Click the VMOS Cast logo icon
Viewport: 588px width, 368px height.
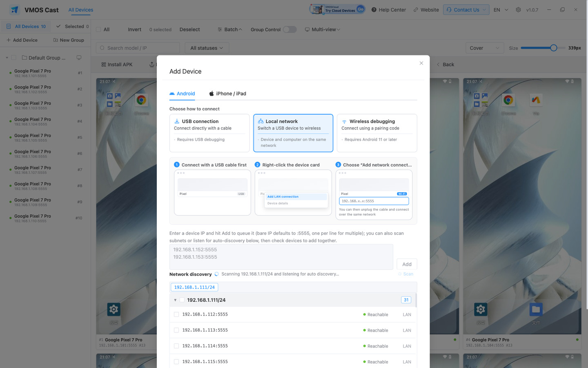tap(15, 10)
